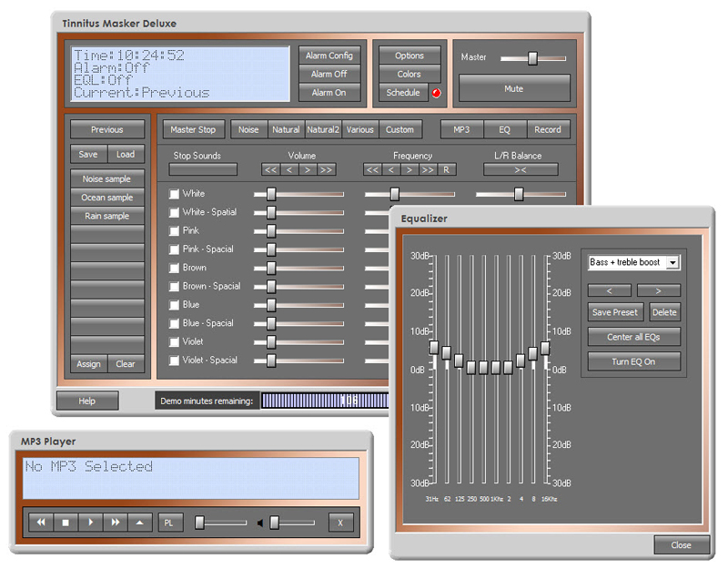Click the Alarm Config button
The height and width of the screenshot is (569, 728).
click(x=329, y=56)
